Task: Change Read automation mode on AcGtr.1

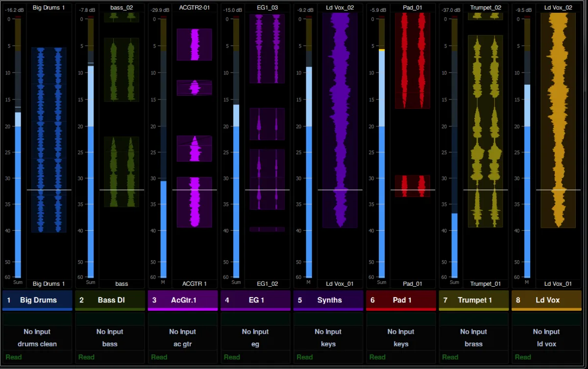Action: point(159,357)
